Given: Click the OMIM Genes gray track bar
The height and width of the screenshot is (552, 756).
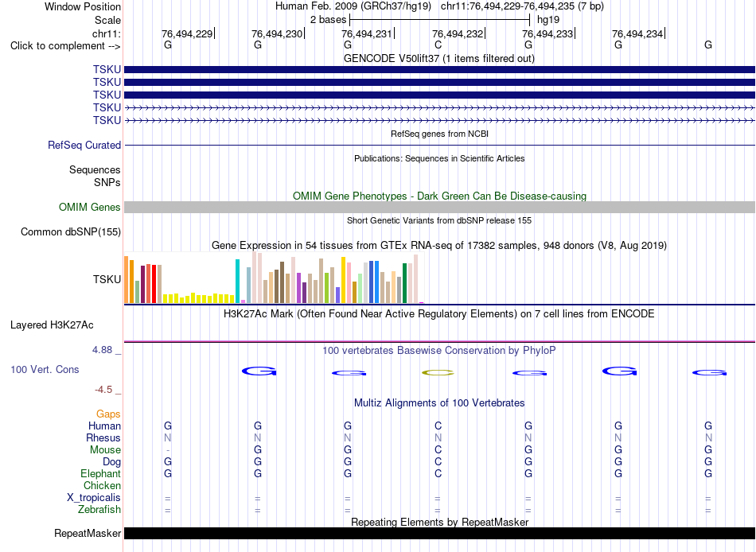Looking at the screenshot, I should coord(439,208).
